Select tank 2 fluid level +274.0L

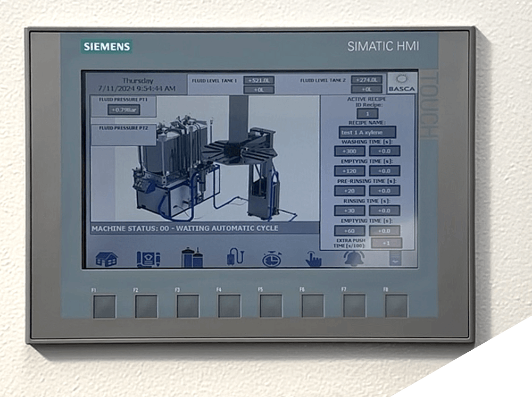click(x=367, y=80)
